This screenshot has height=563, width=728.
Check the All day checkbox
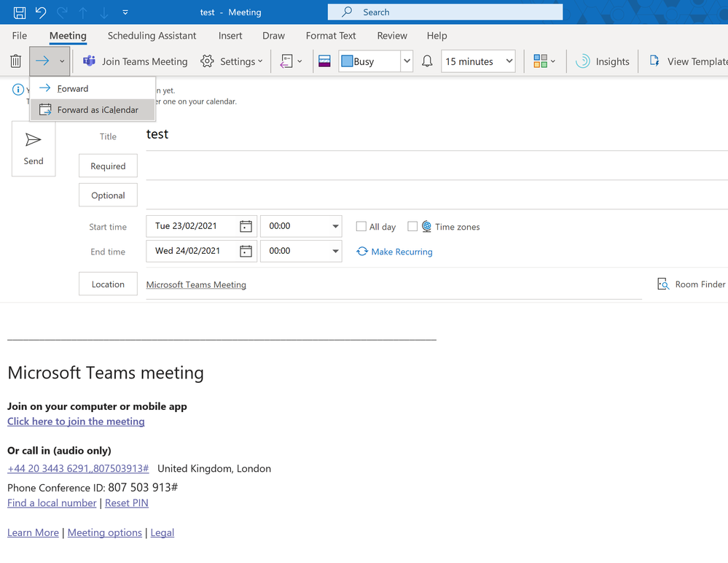361,226
